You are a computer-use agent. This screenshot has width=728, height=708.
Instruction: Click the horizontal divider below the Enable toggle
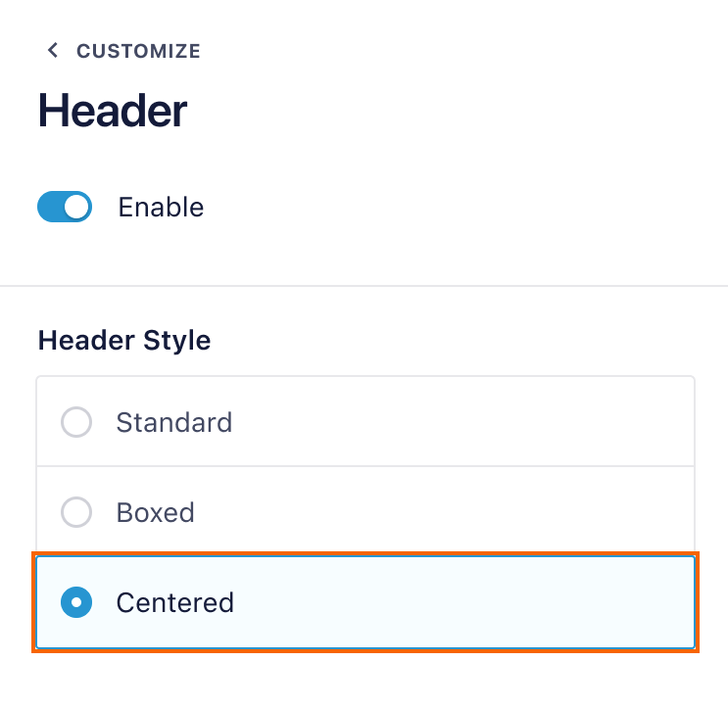pyautogui.click(x=364, y=286)
